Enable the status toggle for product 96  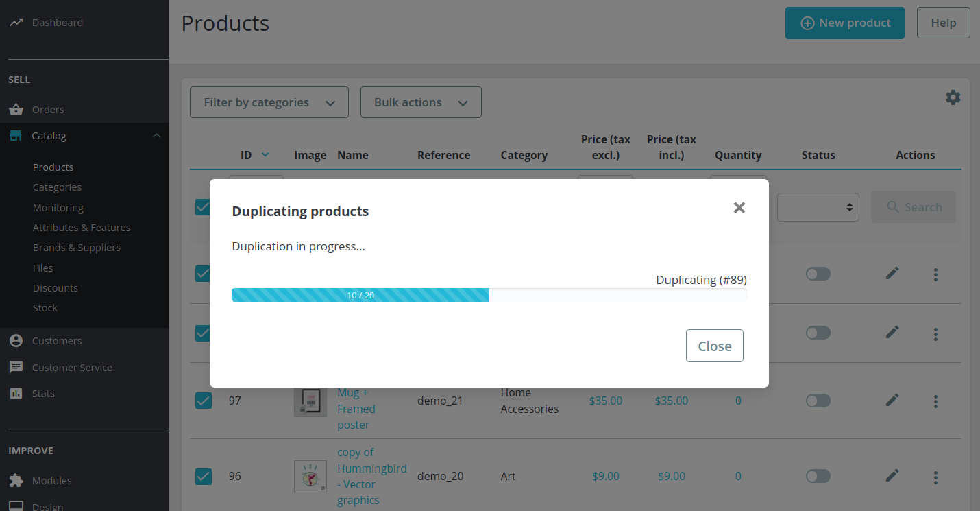click(x=818, y=476)
